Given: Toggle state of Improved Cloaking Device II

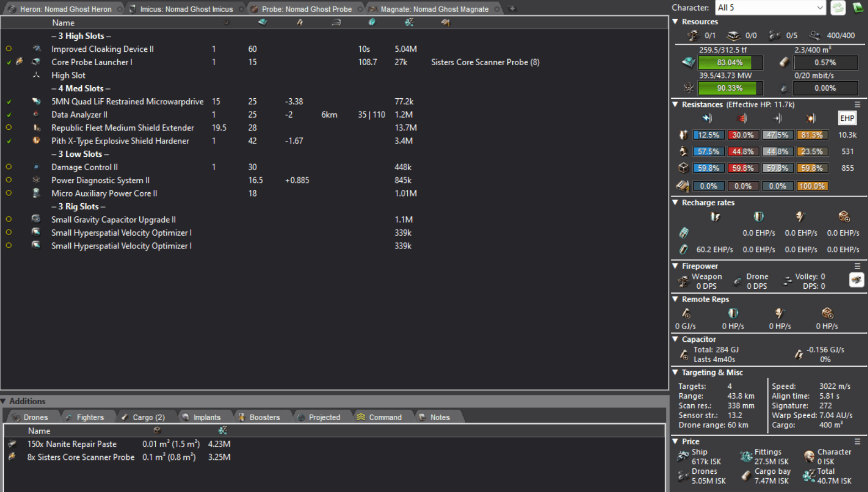Looking at the screenshot, I should coord(9,49).
